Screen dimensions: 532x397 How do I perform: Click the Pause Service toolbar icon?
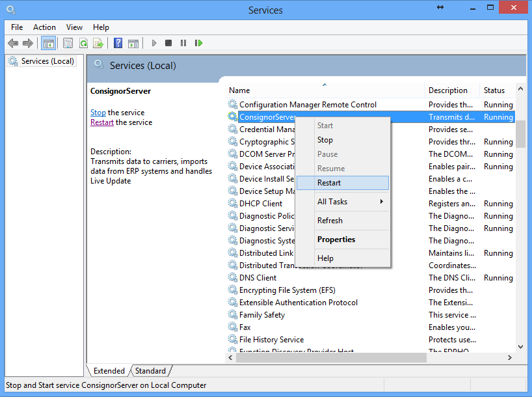click(183, 43)
